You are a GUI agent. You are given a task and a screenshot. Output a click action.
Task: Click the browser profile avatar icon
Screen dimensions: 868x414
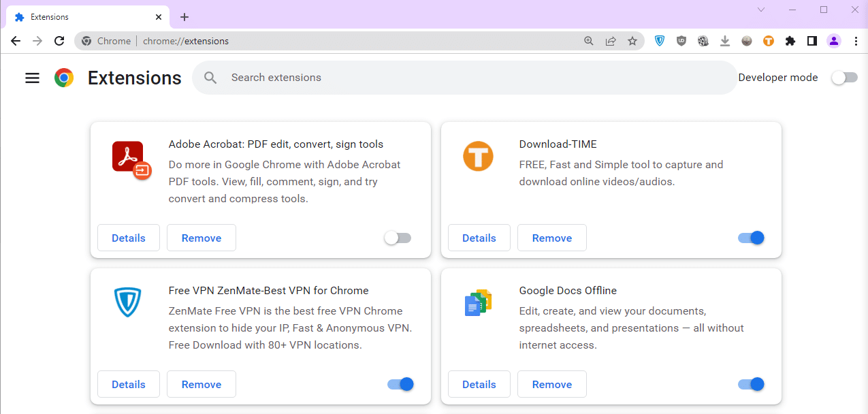[834, 41]
